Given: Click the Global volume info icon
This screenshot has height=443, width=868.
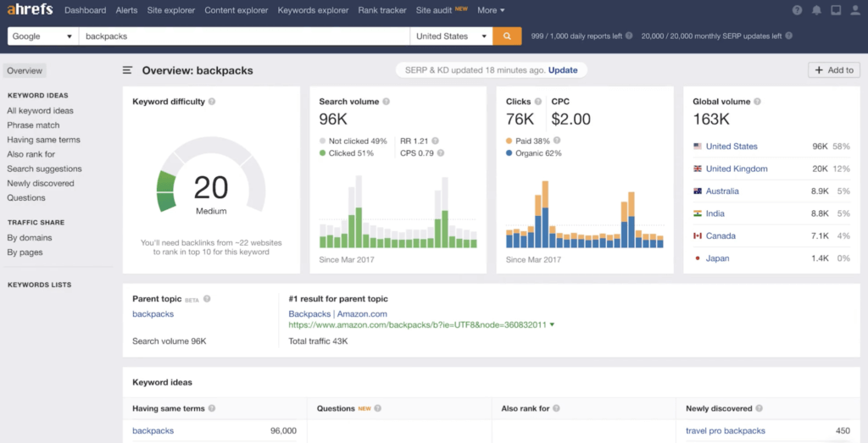Looking at the screenshot, I should pos(758,102).
